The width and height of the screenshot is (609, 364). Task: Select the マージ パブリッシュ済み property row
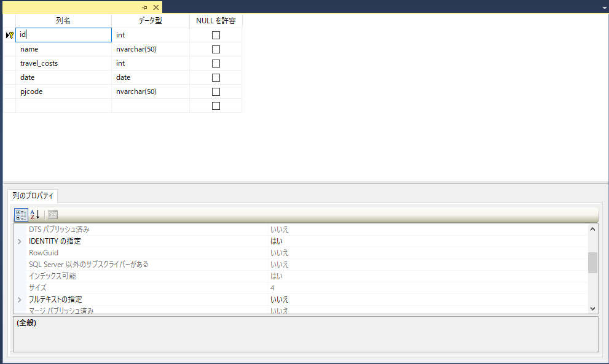coord(301,311)
